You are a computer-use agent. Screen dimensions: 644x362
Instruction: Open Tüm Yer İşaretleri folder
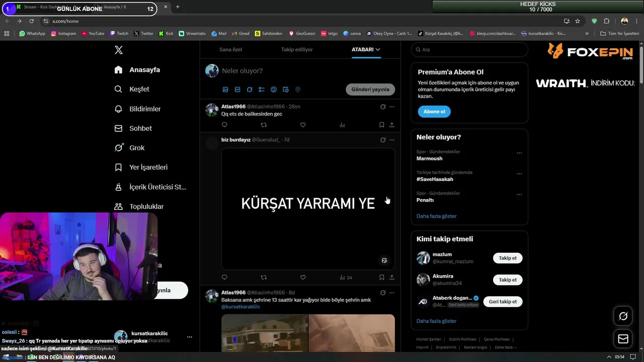coord(620,34)
